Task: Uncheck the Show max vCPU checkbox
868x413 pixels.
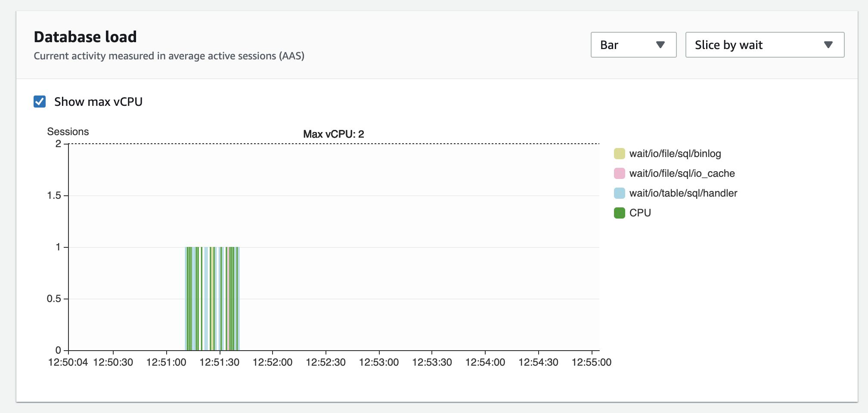Action: pyautogui.click(x=40, y=102)
